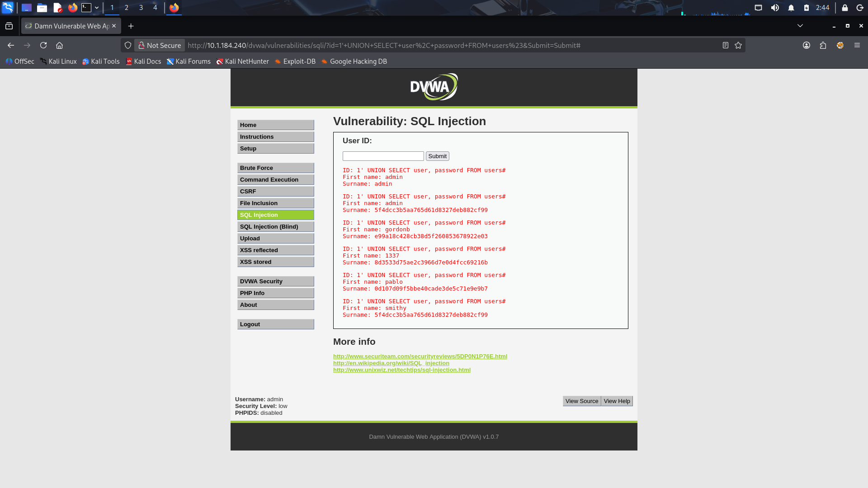Open the File Inclusion page

tap(276, 203)
